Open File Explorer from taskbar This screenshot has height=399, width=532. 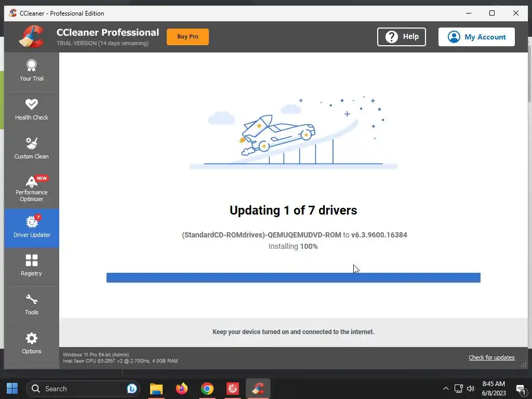[x=156, y=389]
